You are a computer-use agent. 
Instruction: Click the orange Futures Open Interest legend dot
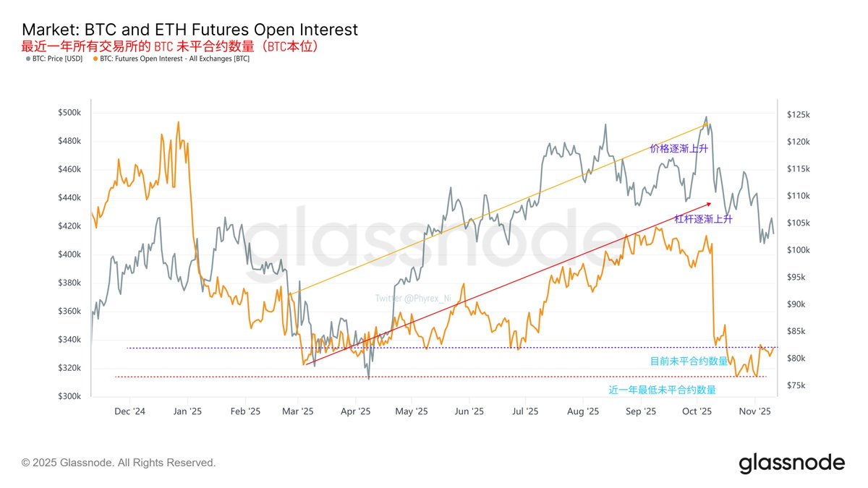[x=95, y=59]
